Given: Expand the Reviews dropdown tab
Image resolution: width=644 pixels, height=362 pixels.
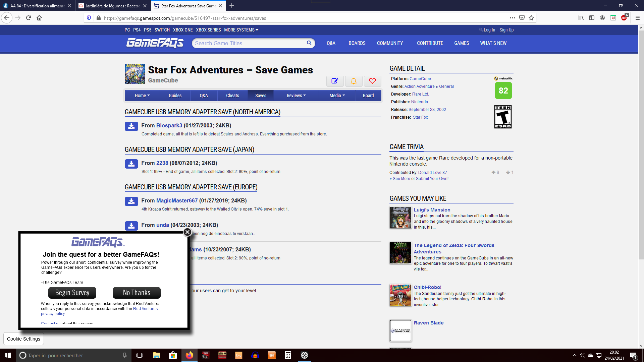Looking at the screenshot, I should pyautogui.click(x=296, y=96).
